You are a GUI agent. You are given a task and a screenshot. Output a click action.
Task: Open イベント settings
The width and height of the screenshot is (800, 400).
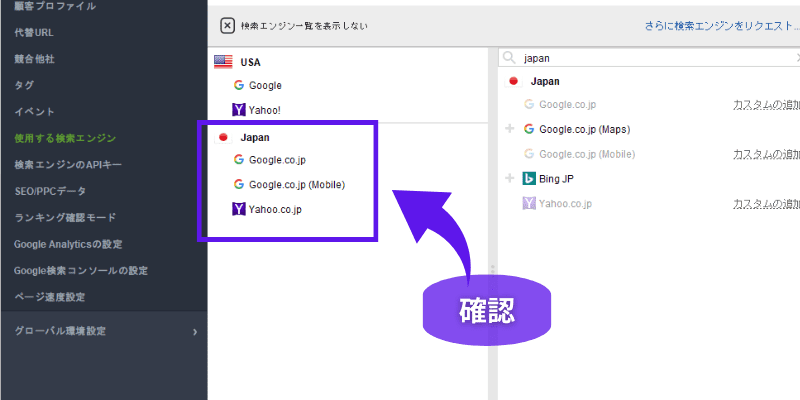tap(34, 112)
